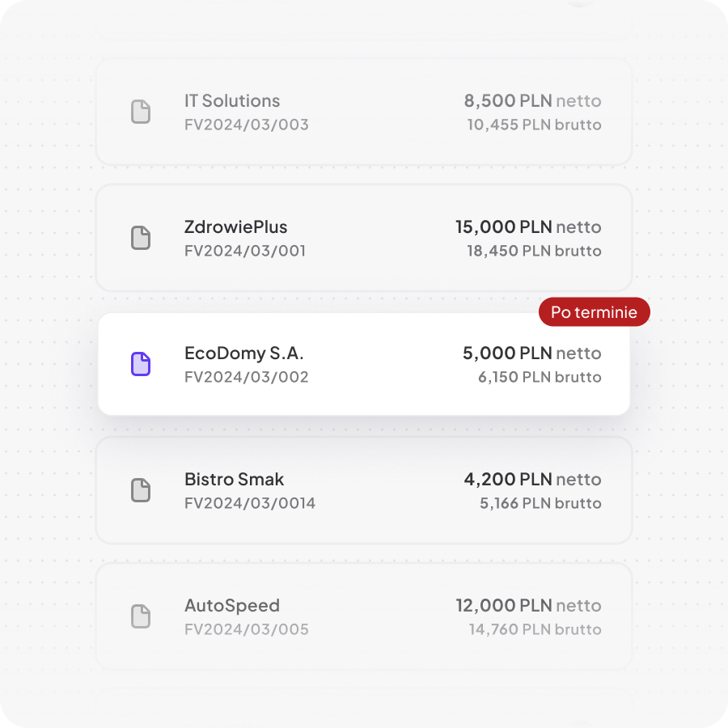The image size is (728, 728).
Task: Click the IT Solutions document icon
Action: point(141,112)
